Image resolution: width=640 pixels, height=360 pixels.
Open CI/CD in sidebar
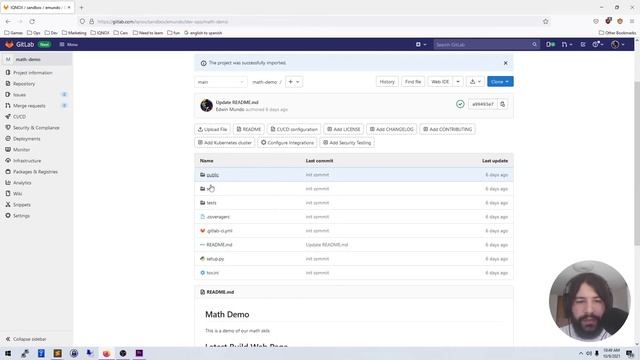tap(19, 117)
